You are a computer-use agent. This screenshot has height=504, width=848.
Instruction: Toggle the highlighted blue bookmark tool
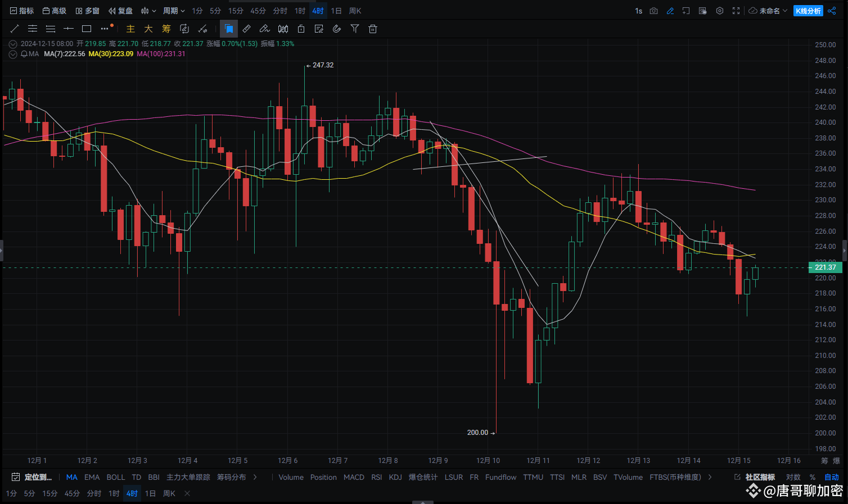[229, 29]
